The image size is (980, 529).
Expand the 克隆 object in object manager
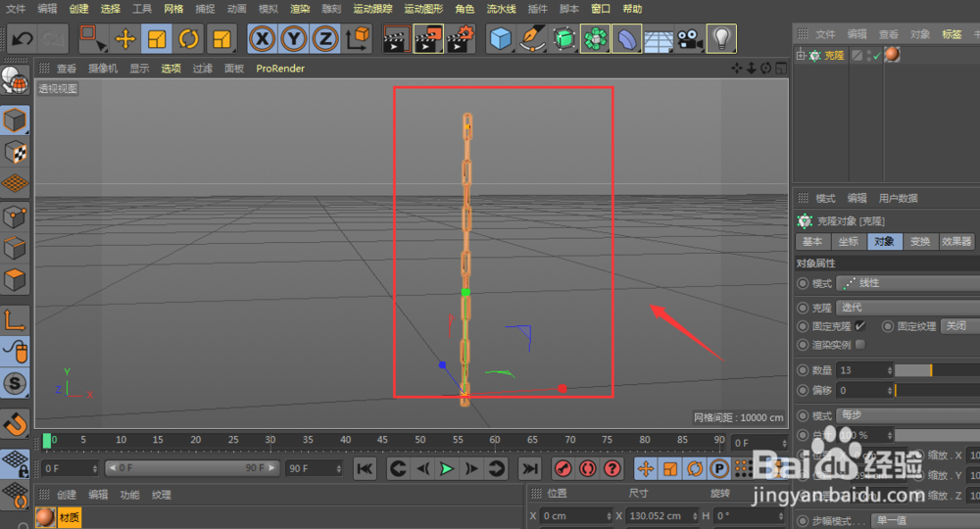click(x=801, y=56)
